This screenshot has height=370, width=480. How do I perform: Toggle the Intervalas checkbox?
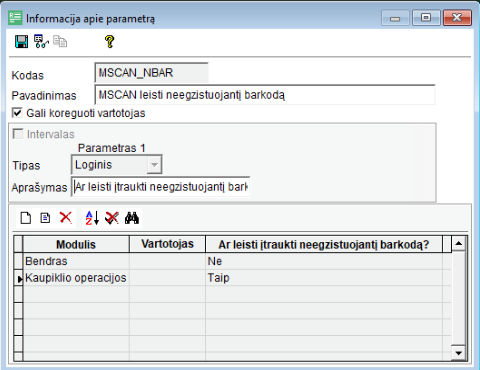(18, 134)
